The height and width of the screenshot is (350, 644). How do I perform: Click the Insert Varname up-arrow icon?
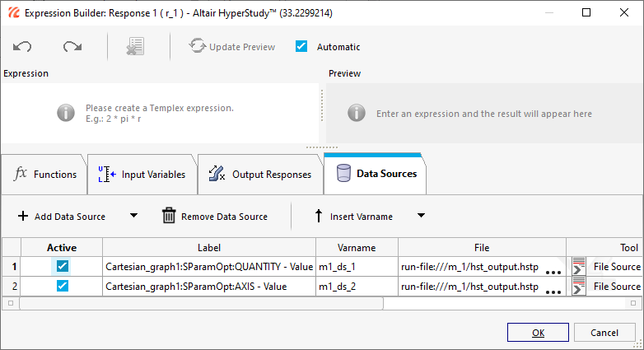click(319, 217)
